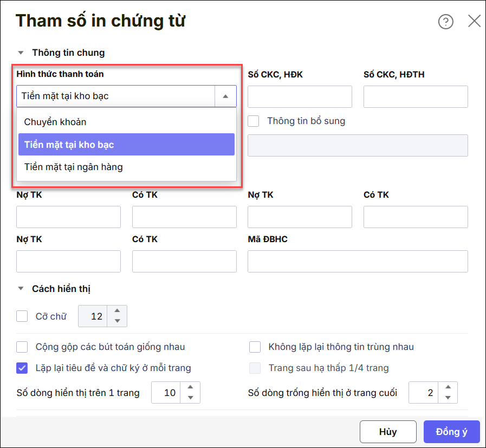
Task: Click the Hủy button
Action: coord(388,432)
